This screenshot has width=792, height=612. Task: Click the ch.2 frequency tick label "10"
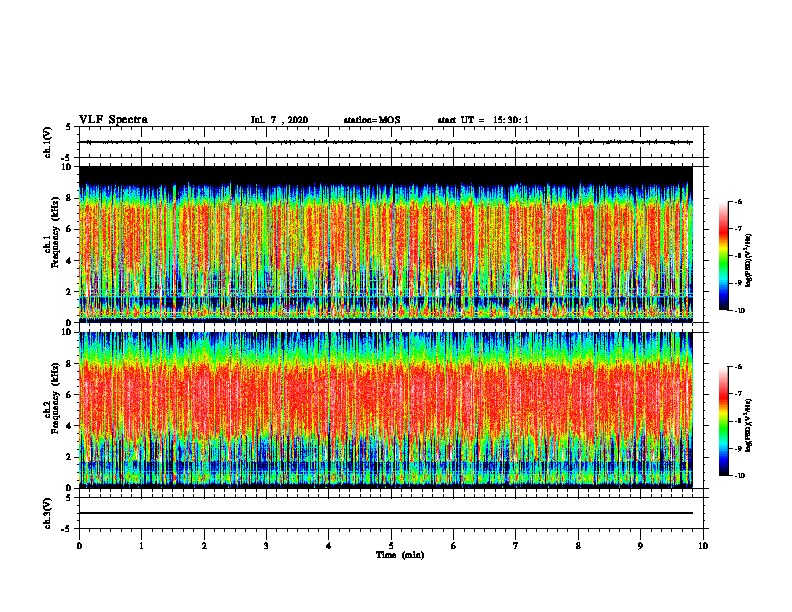click(x=67, y=332)
